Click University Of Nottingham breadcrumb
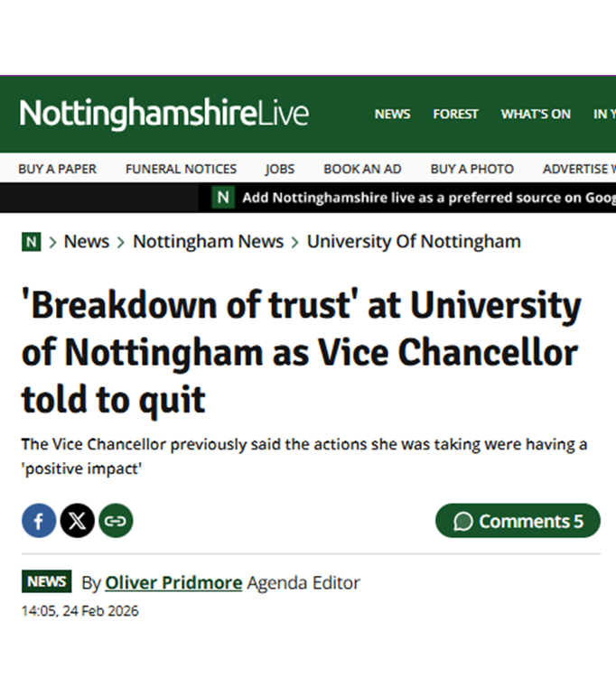This screenshot has width=616, height=677. coord(414,242)
